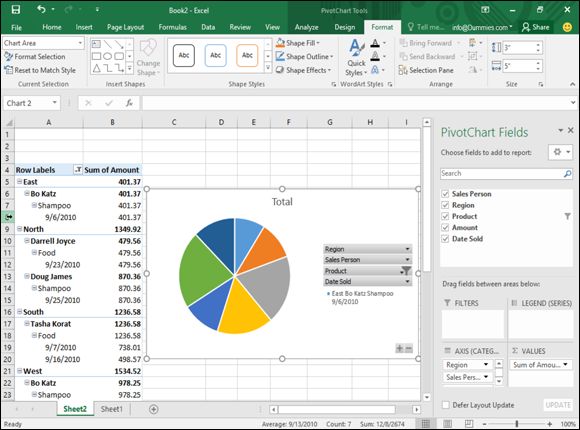
Task: Open Shape Fill paint bucket
Action: tap(280, 43)
